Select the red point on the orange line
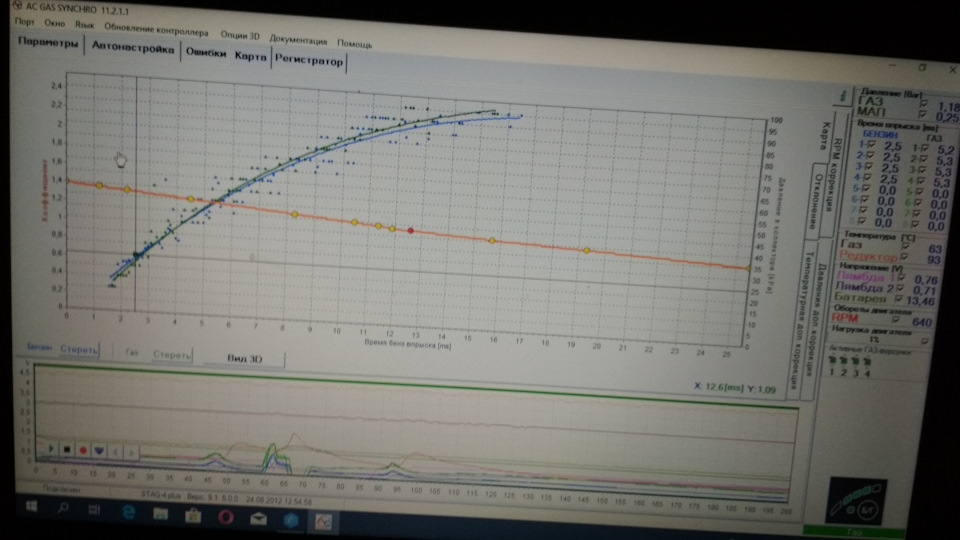960x540 pixels. point(411,231)
